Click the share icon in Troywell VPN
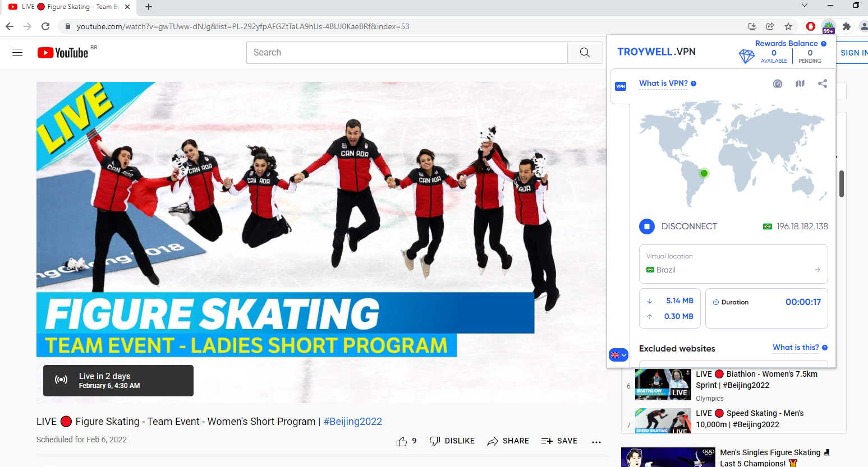This screenshot has height=467, width=868. 823,84
